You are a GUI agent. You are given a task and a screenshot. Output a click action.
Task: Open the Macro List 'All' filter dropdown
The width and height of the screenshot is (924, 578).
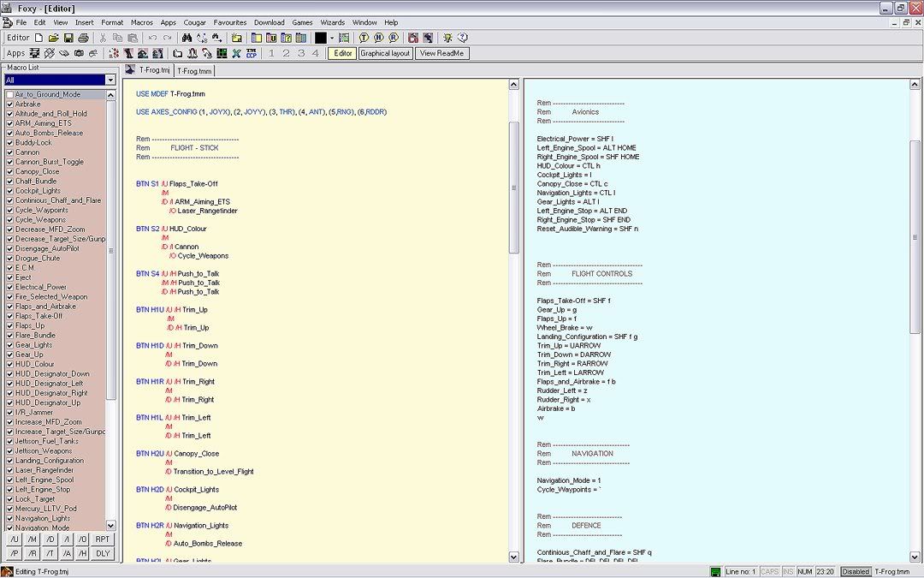(x=110, y=80)
